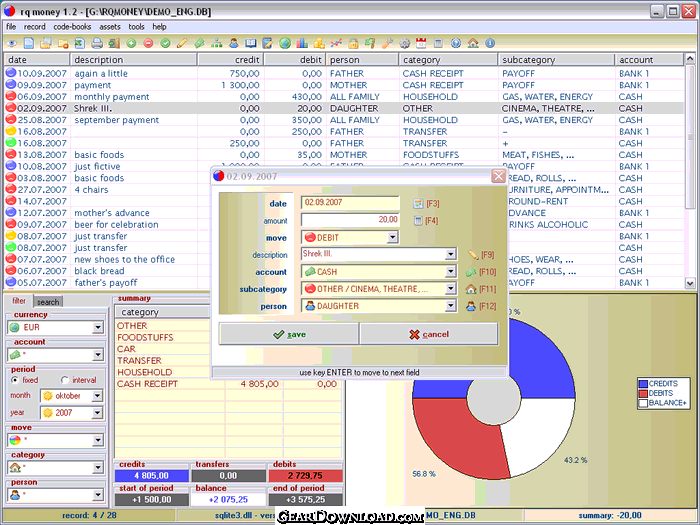Click the eye view icon in toolbar
This screenshot has width=700, height=525.
pos(12,43)
